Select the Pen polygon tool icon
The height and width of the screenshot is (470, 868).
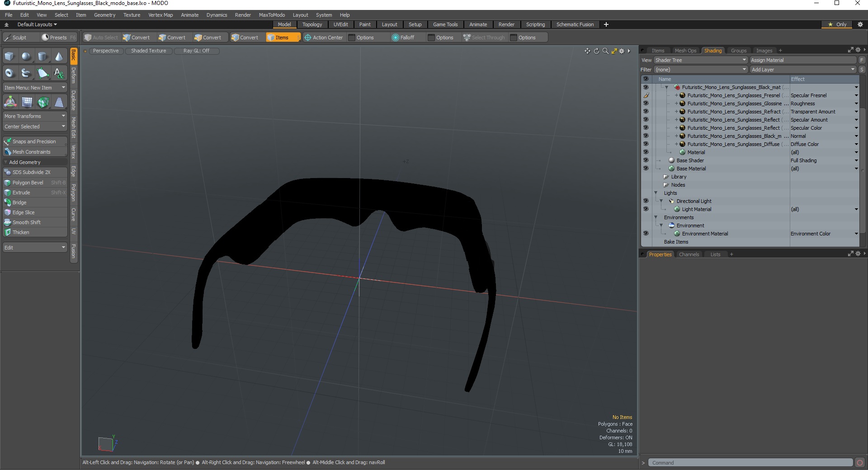42,73
